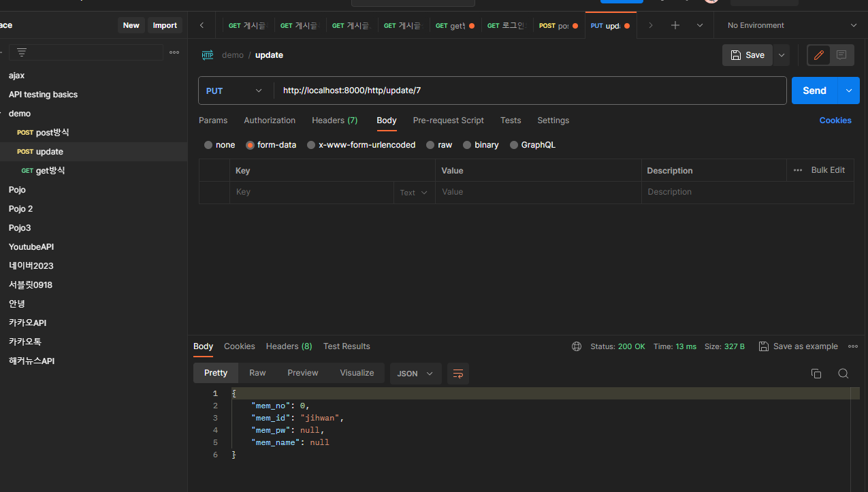Add new tab with plus icon
Viewport: 868px width, 492px height.
coord(675,25)
